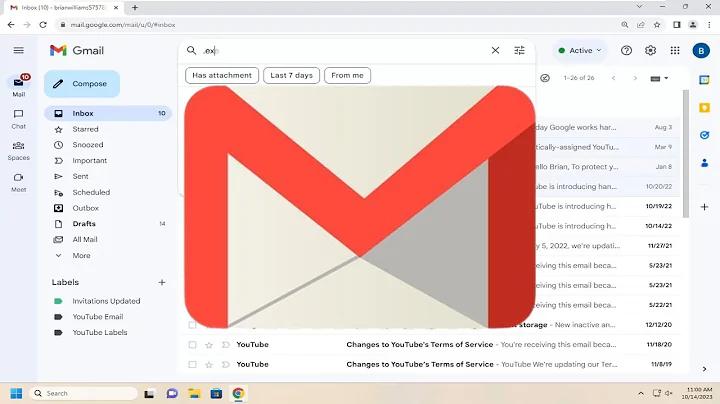Get add-ons with the plus icon
This screenshot has height=404, width=720.
point(704,207)
